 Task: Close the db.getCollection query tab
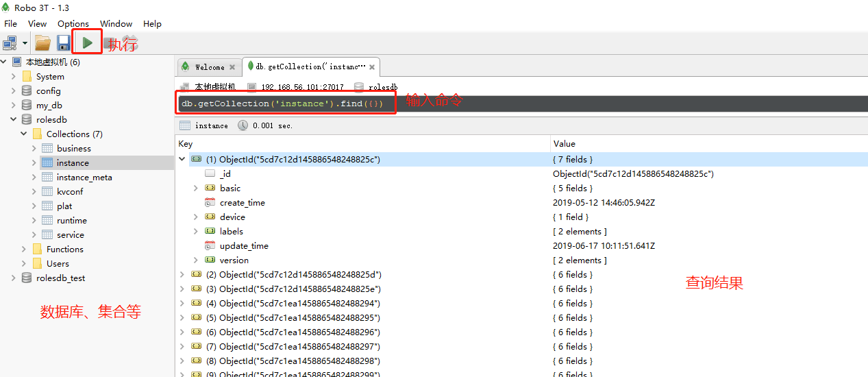tap(372, 67)
